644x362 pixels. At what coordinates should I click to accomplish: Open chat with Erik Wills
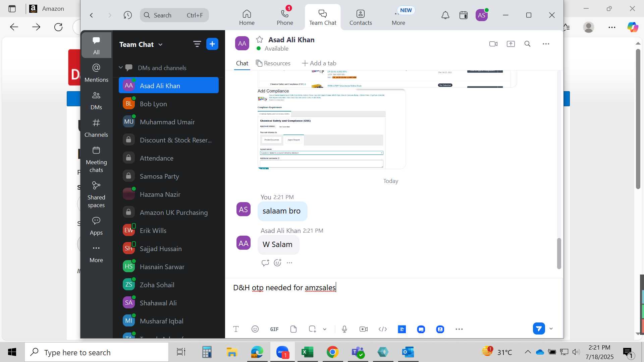click(x=169, y=231)
